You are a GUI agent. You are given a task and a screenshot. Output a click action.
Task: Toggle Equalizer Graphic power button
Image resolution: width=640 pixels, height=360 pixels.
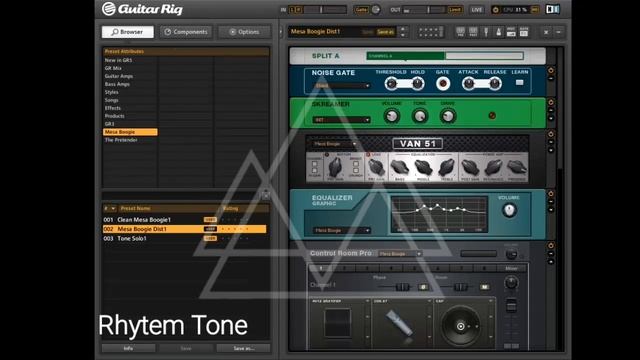pyautogui.click(x=551, y=193)
